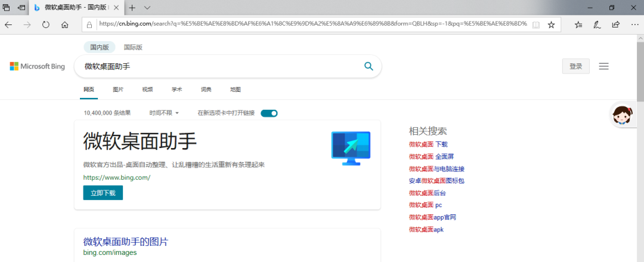This screenshot has height=262, width=644.
Task: Click related search 微软桌面apk
Action: click(x=426, y=230)
